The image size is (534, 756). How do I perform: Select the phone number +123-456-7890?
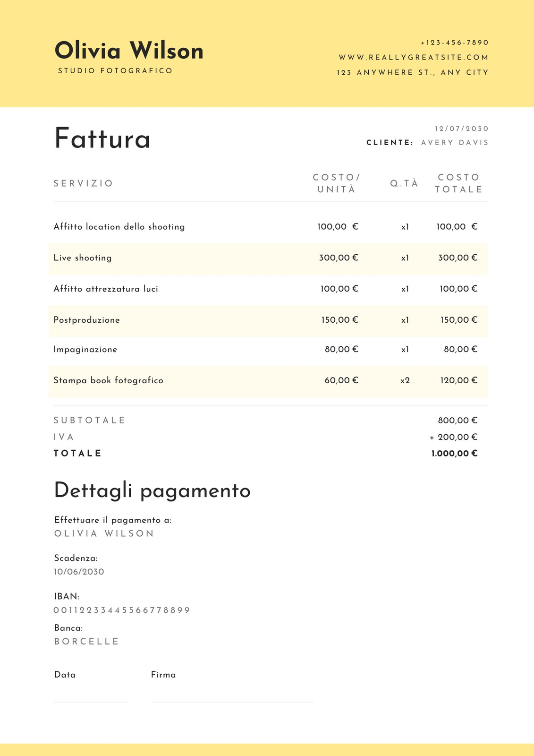coord(455,43)
